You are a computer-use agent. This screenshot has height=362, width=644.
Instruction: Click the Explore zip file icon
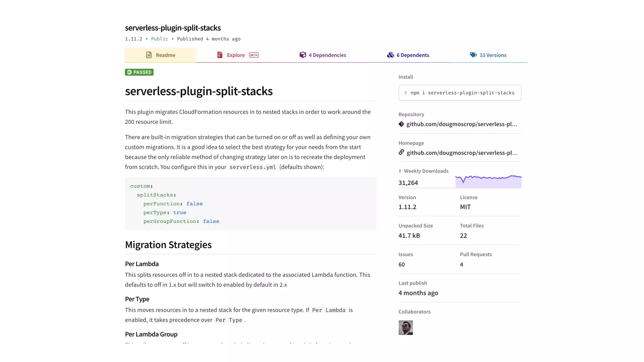[x=220, y=55]
